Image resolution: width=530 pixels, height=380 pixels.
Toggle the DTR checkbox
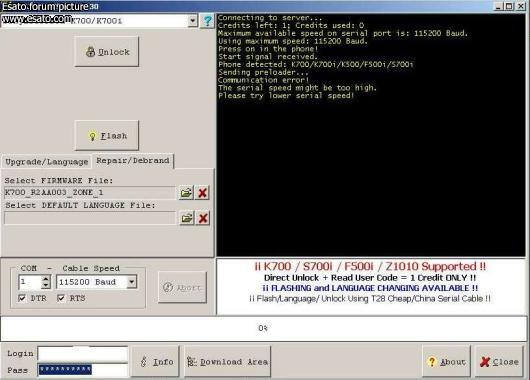click(x=22, y=298)
